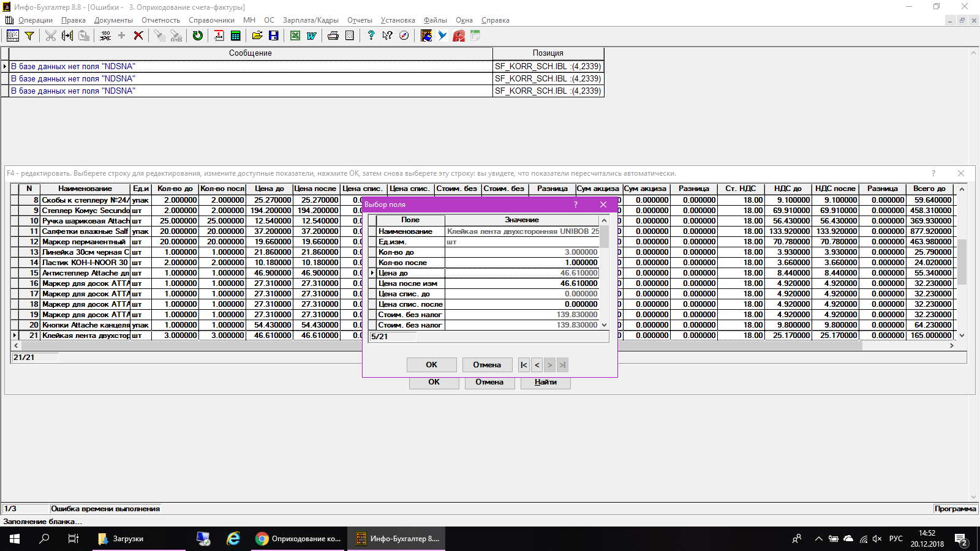Click the red Acrobat PDF toolbar icon
The image size is (980, 551).
click(459, 36)
